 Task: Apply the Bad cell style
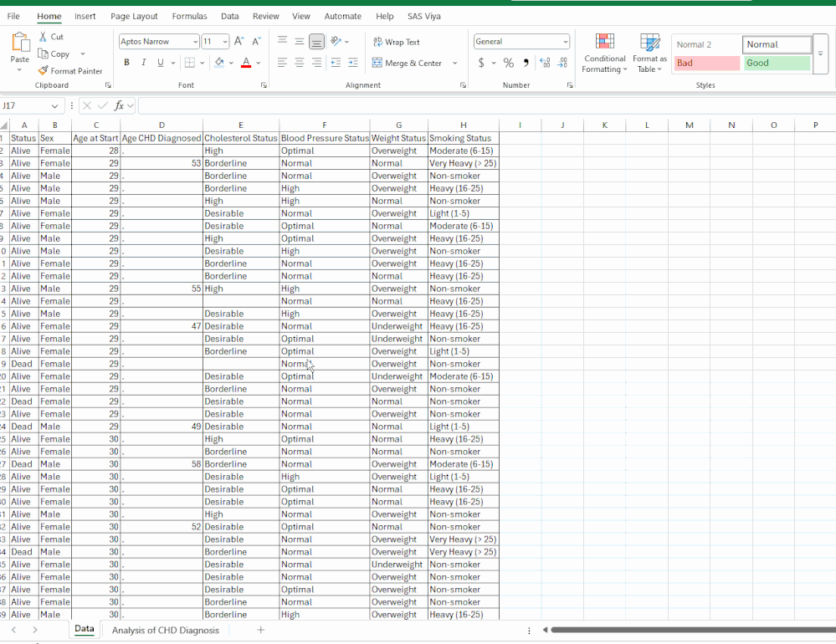[707, 63]
